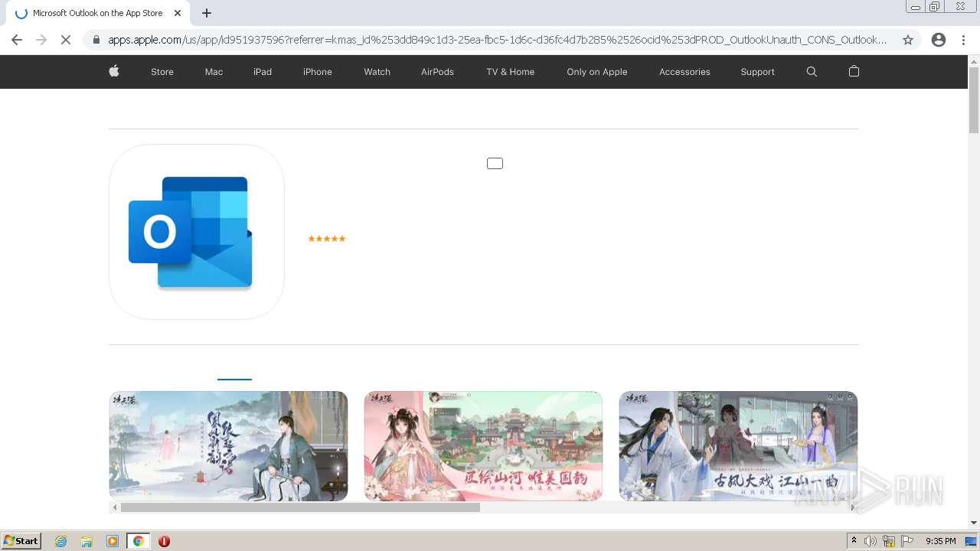The height and width of the screenshot is (551, 980).
Task: Click the address bar URL
Action: [x=497, y=40]
